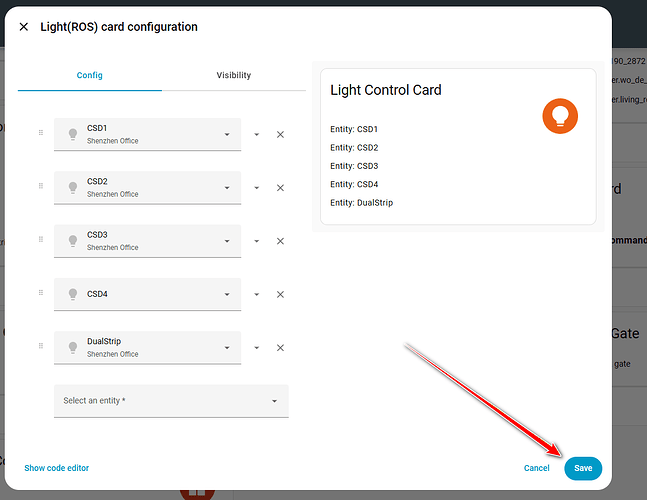Expand options arrow next to CSD4 row

pyautogui.click(x=257, y=294)
